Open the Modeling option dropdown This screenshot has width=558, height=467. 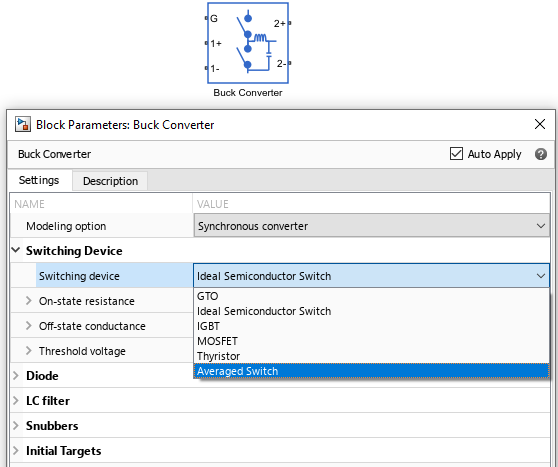372,226
